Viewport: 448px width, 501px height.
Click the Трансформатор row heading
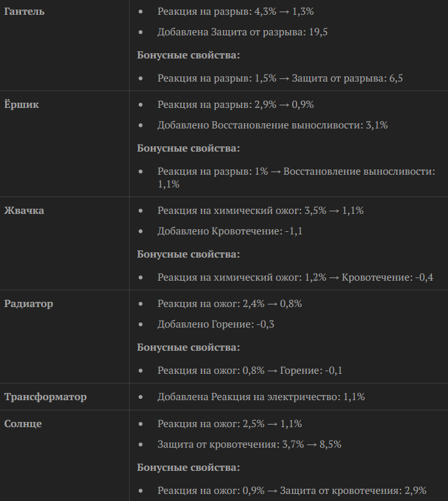[46, 397]
